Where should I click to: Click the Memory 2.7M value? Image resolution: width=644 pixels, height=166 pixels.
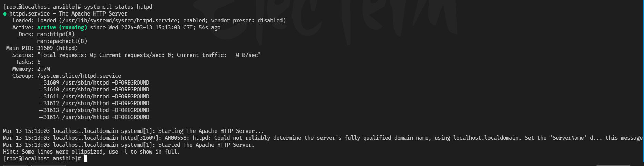pyautogui.click(x=43, y=69)
